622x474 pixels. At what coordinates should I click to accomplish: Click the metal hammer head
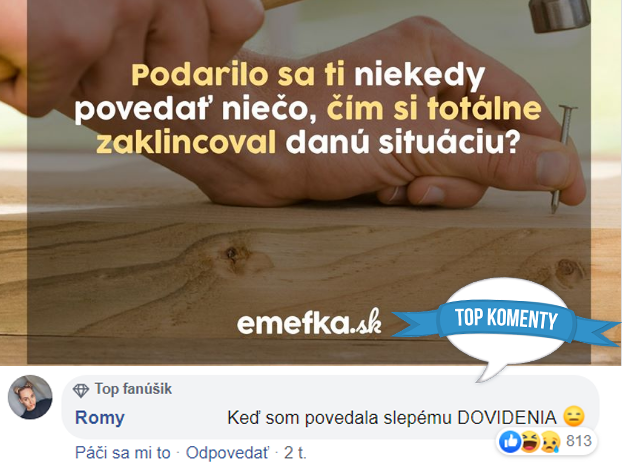559,15
